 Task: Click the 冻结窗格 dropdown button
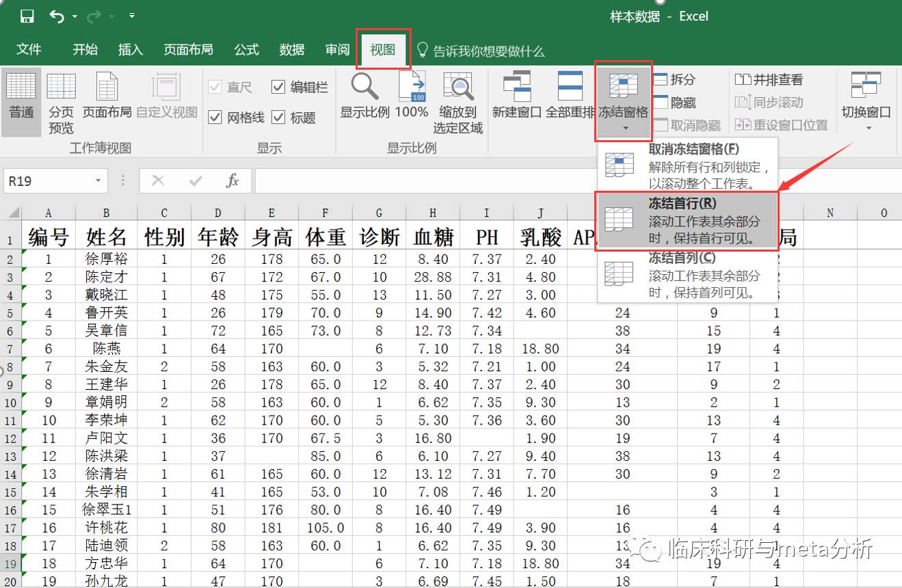click(x=624, y=101)
